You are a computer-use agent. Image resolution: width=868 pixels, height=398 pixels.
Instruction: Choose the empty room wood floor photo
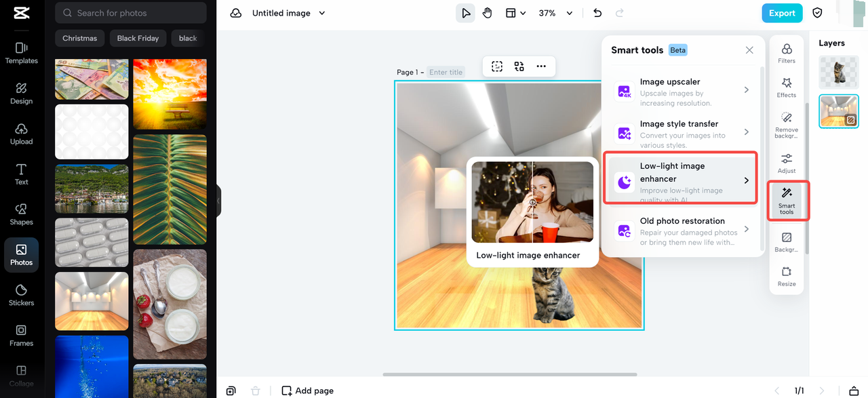92,301
